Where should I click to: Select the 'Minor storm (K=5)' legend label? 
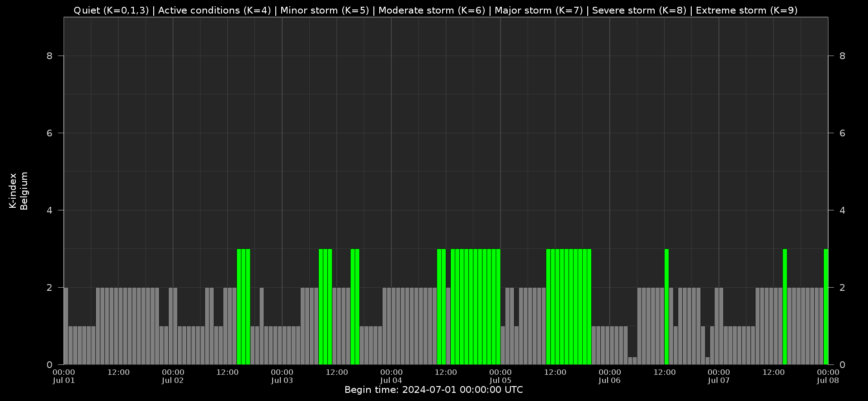(325, 10)
